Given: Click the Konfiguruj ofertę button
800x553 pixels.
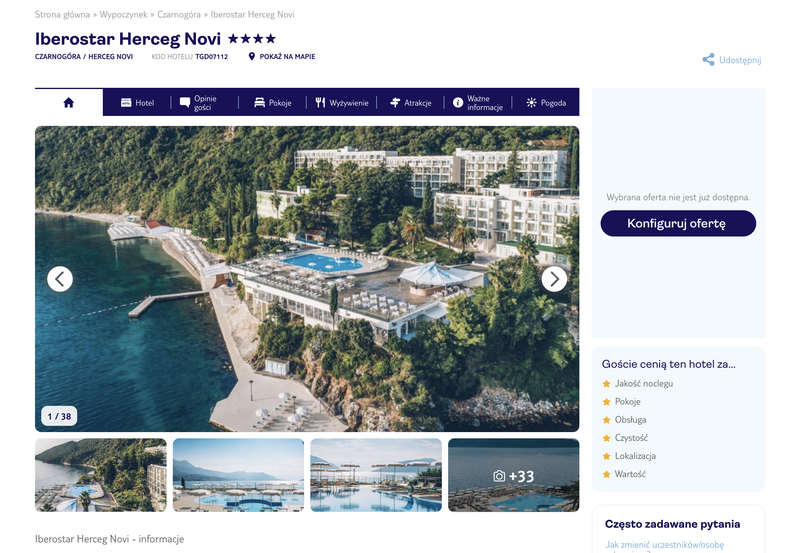Looking at the screenshot, I should 678,223.
